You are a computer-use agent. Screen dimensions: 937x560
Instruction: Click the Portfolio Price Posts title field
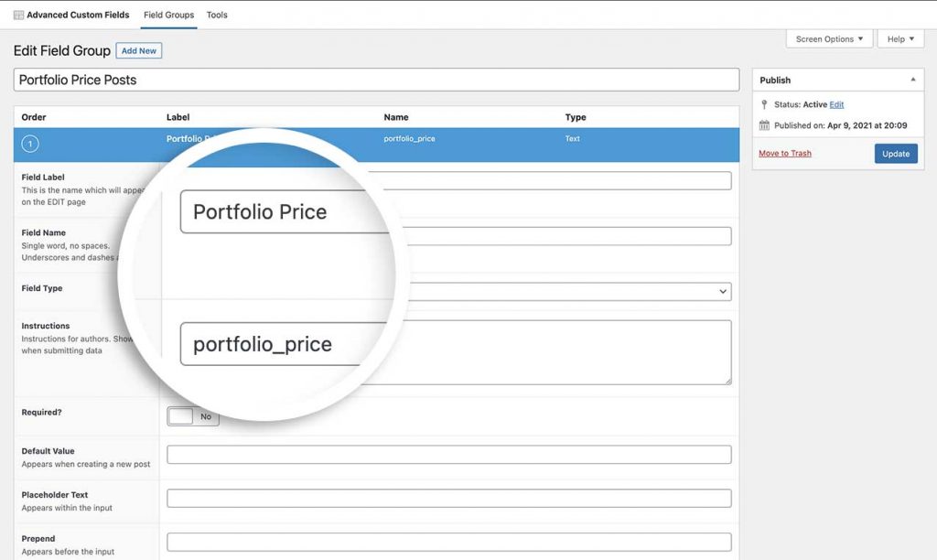375,80
